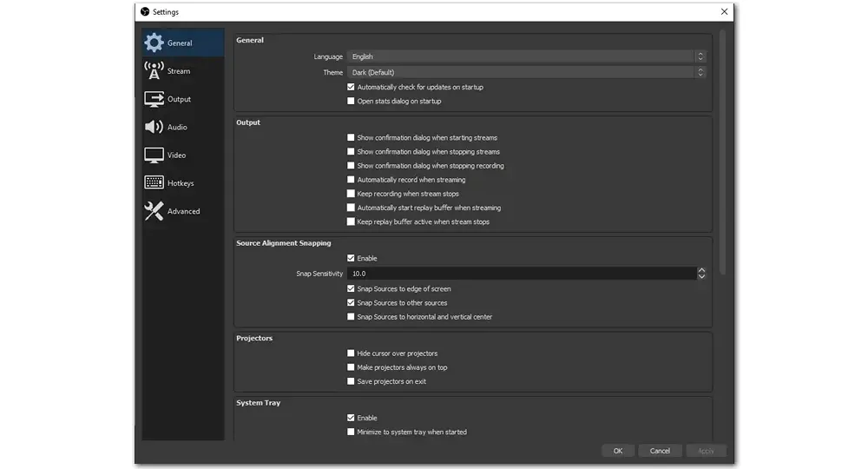The width and height of the screenshot is (868, 469).
Task: Click the General gear icon
Action: pos(154,43)
